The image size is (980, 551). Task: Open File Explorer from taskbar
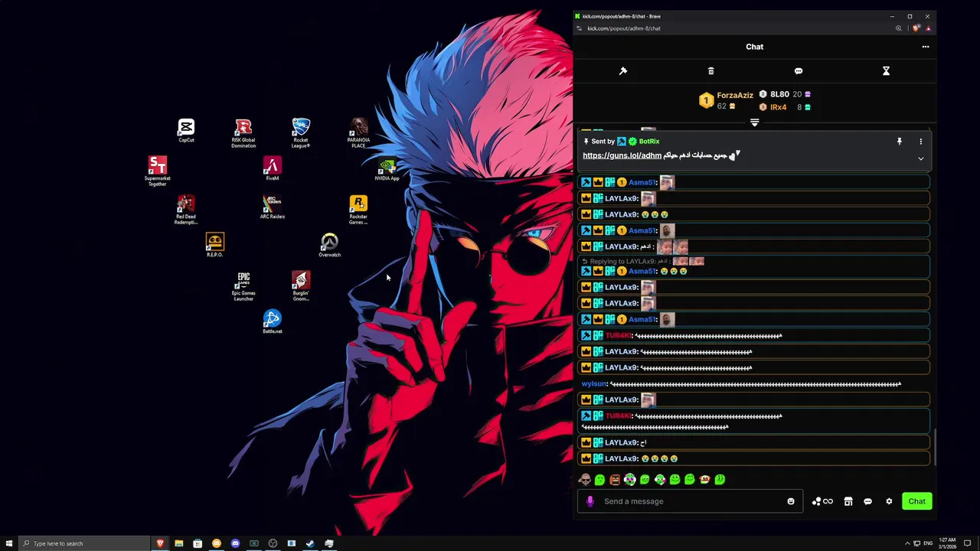coord(178,543)
